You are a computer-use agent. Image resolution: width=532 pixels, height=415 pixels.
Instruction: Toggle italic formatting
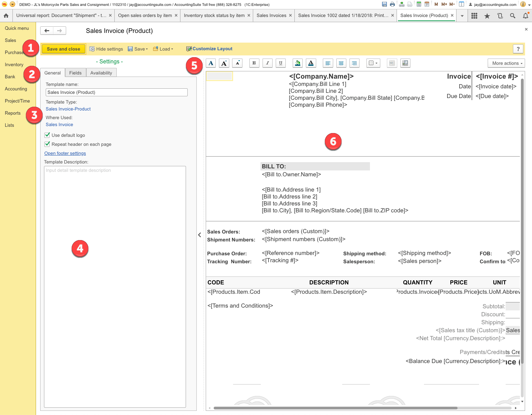(267, 63)
